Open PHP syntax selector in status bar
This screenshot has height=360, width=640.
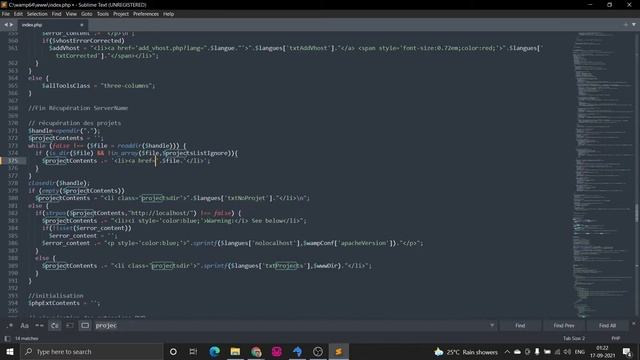point(615,338)
